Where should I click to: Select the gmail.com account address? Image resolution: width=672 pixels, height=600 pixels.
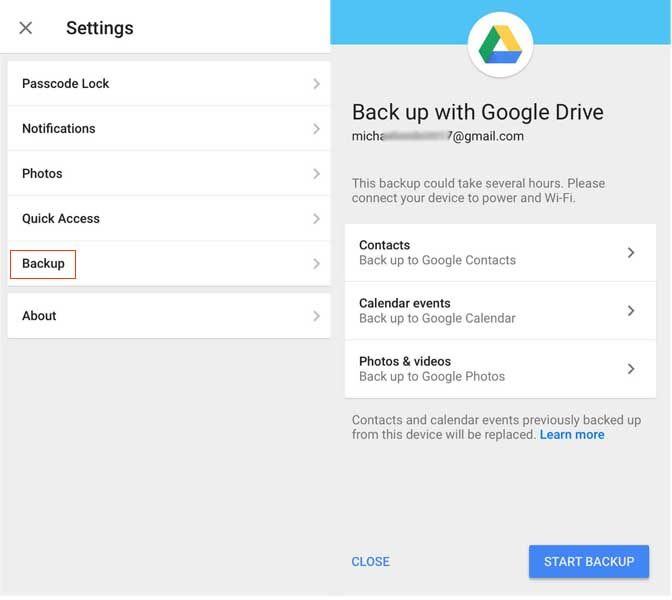[x=438, y=136]
